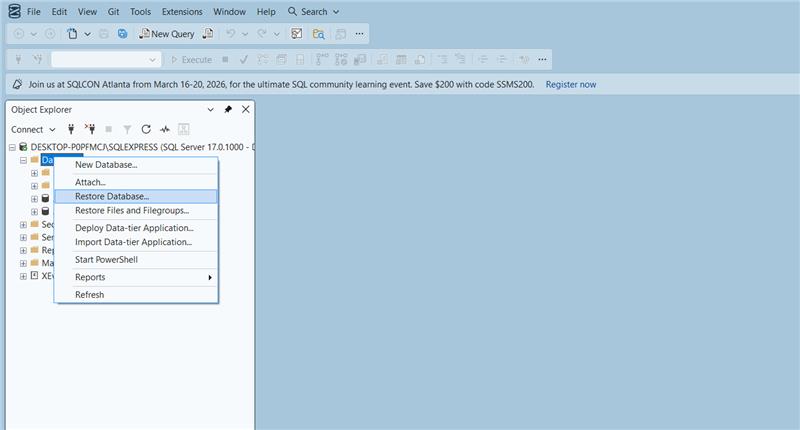The image size is (800, 430).
Task: Click the New Item file icon
Action: 73,33
